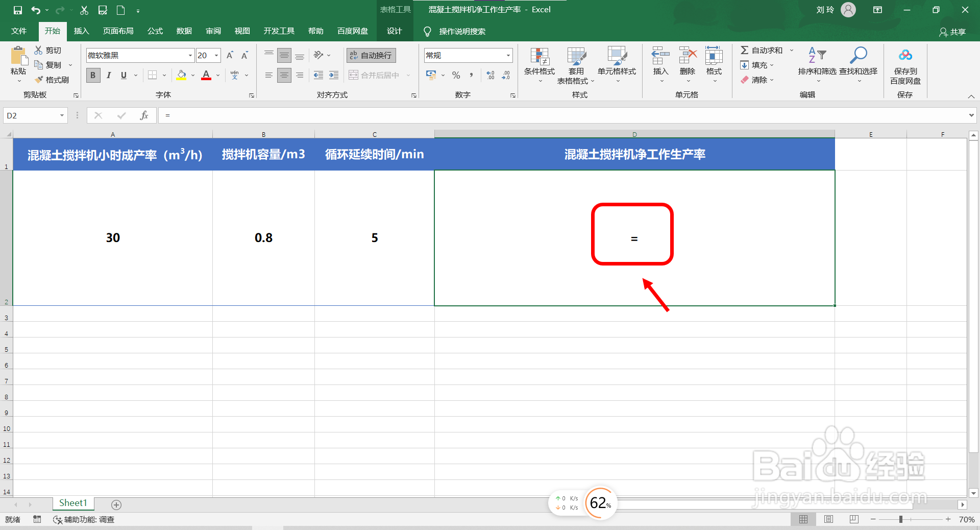This screenshot has width=980, height=530.
Task: Toggle middle vertical alignment
Action: coord(284,55)
